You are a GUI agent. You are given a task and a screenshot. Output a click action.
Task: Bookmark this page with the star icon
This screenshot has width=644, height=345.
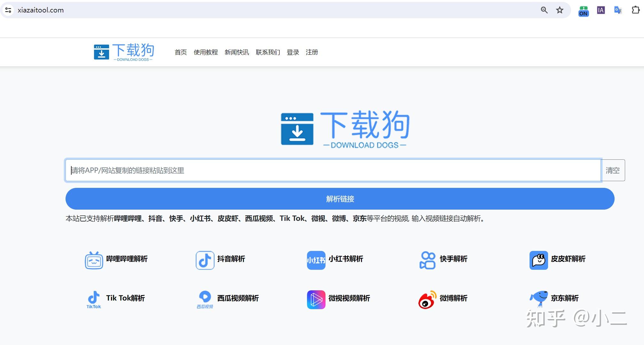pyautogui.click(x=560, y=10)
